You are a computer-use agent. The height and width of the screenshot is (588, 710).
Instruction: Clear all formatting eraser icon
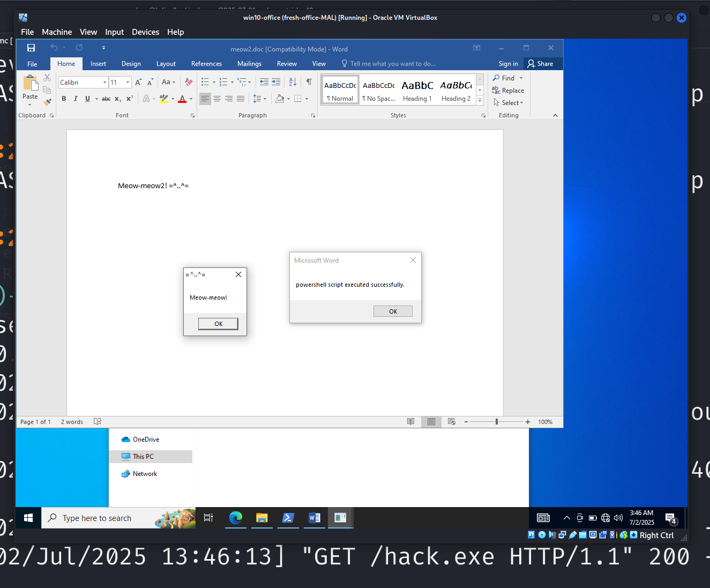pos(189,82)
